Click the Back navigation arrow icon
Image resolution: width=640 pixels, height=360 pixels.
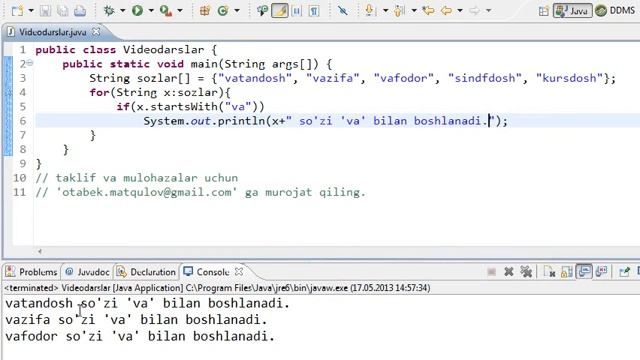coord(446,10)
